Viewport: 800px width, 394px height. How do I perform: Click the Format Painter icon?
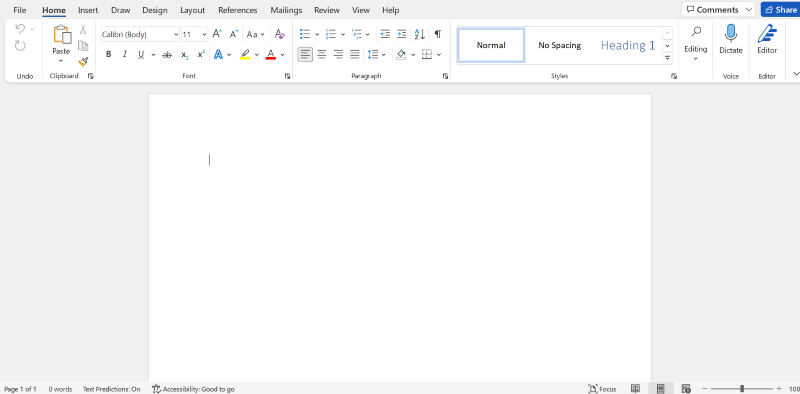(83, 62)
